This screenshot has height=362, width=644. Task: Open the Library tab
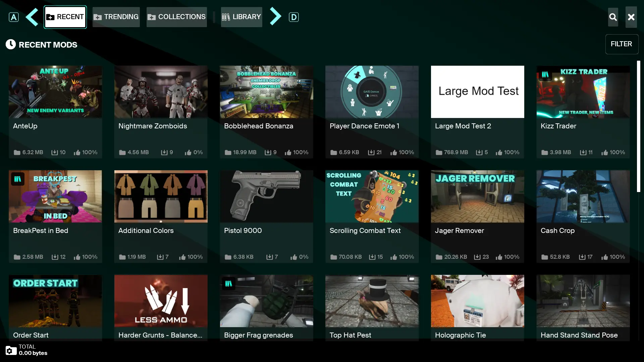[241, 17]
